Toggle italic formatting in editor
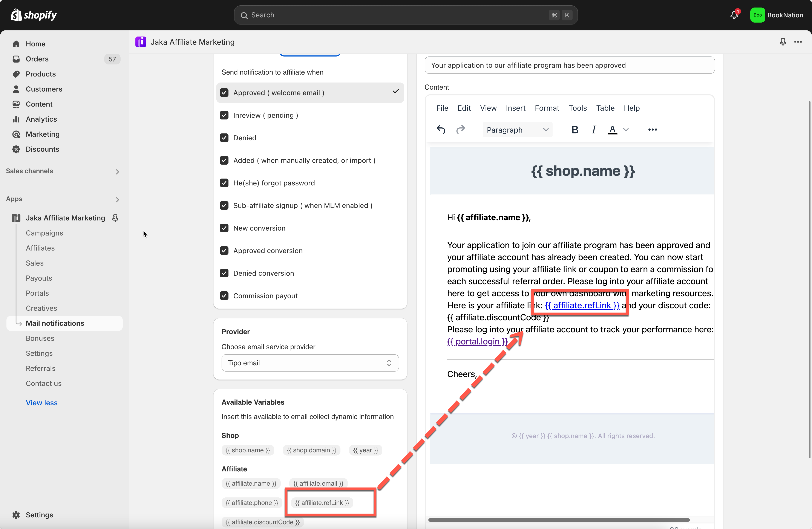 pos(594,130)
